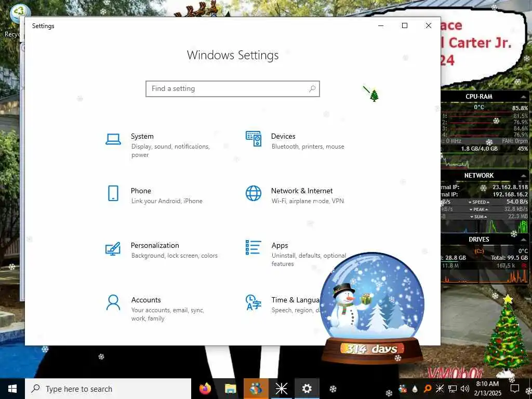Click into the Find a setting box
532x399 pixels.
(x=233, y=88)
